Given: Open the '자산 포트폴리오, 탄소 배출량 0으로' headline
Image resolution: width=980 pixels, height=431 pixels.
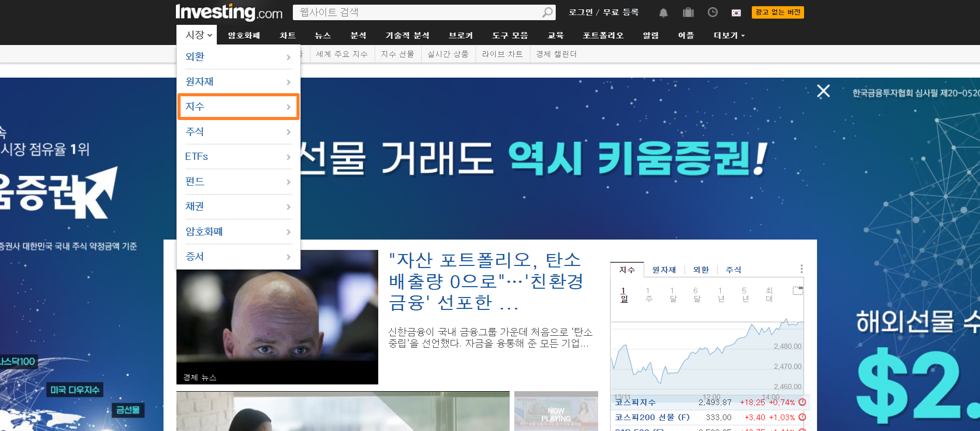Looking at the screenshot, I should (x=486, y=281).
